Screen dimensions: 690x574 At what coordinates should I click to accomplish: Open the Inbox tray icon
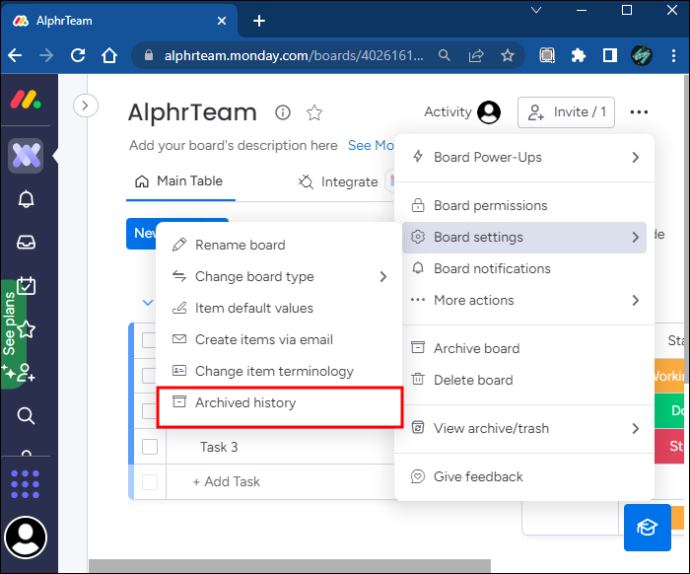click(26, 242)
